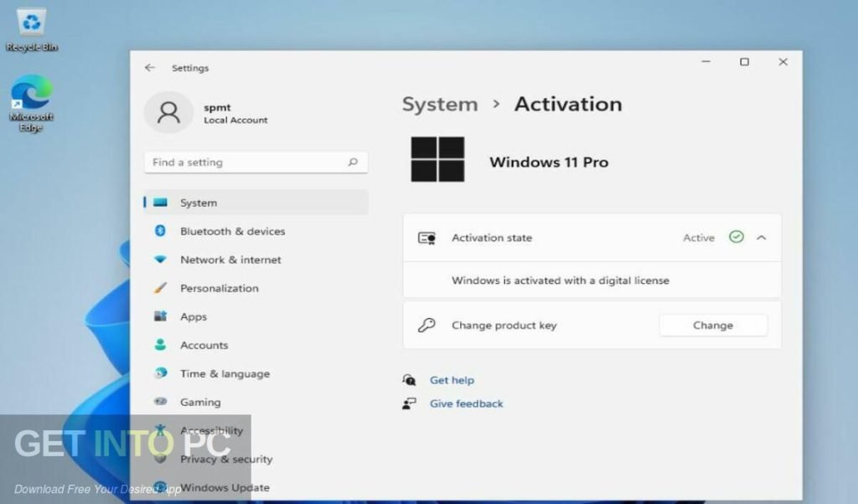The width and height of the screenshot is (858, 504).
Task: Click the Time & language clock icon
Action: tap(161, 373)
